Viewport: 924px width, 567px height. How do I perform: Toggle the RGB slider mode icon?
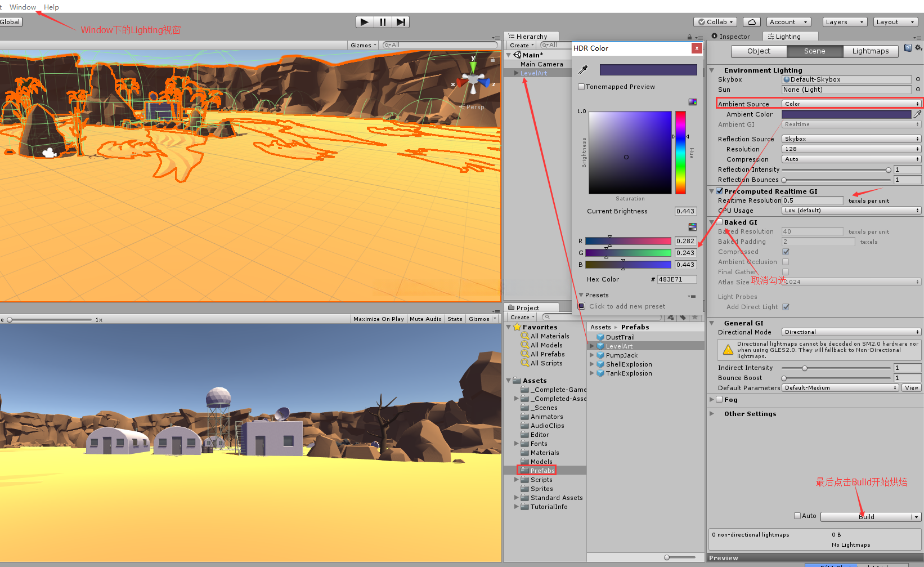(692, 227)
